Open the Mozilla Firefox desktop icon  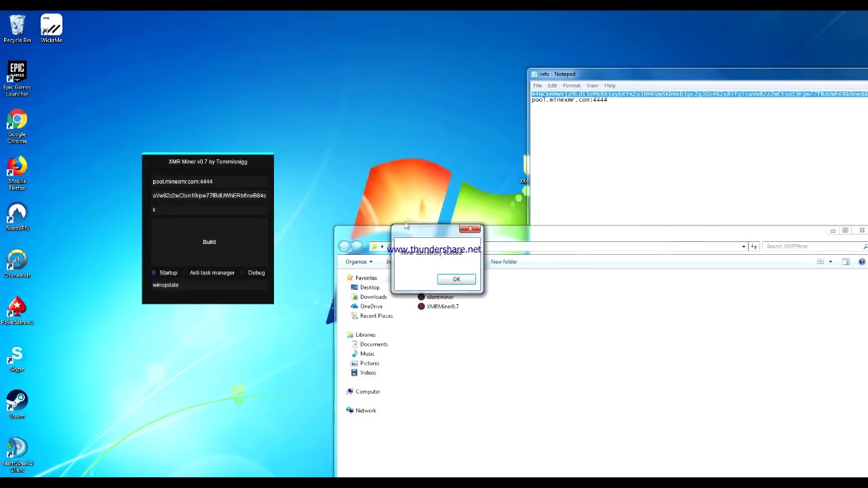click(x=17, y=174)
